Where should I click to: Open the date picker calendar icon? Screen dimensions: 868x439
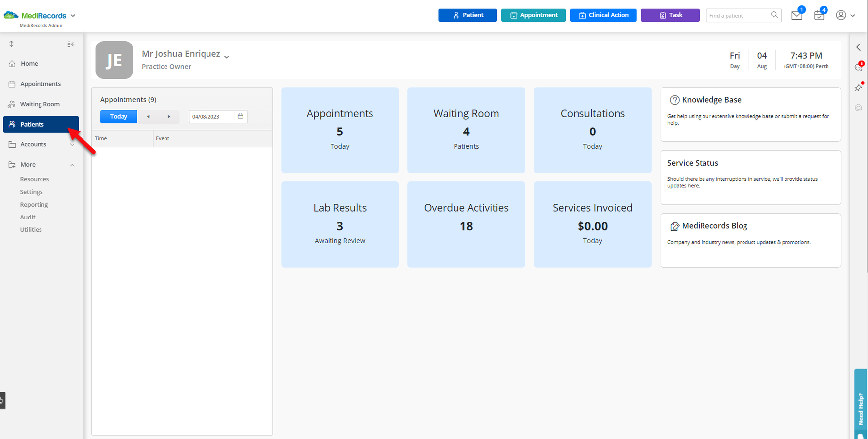coord(241,116)
